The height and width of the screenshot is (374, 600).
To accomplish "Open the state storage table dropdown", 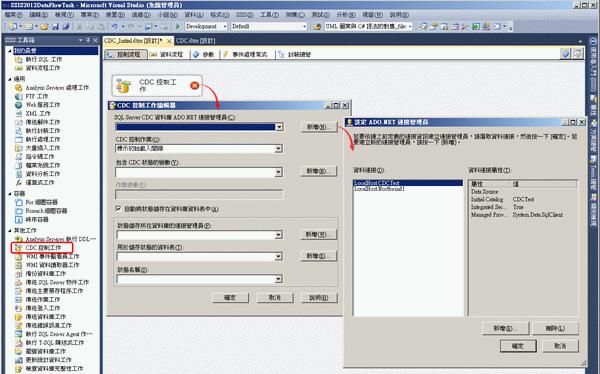I will [279, 256].
